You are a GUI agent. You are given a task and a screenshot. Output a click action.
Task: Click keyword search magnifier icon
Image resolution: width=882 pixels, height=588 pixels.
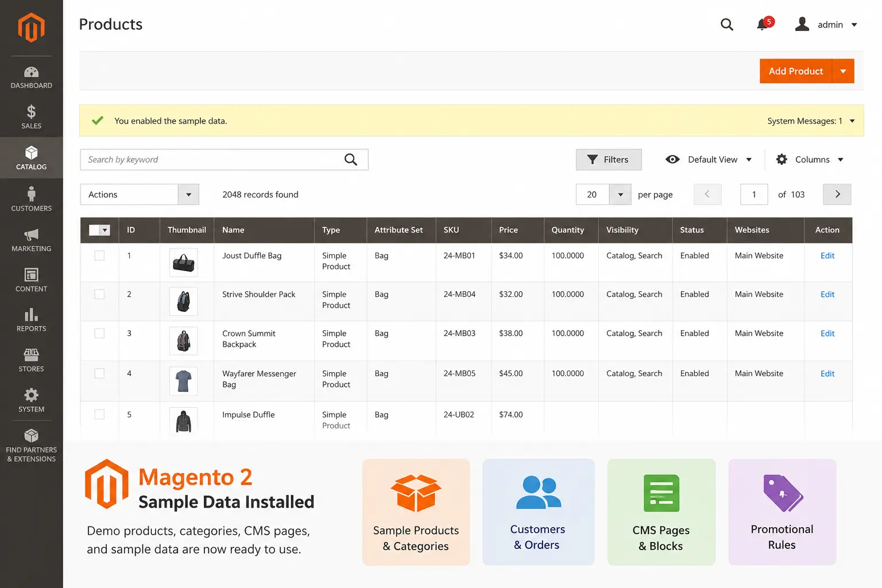(351, 160)
